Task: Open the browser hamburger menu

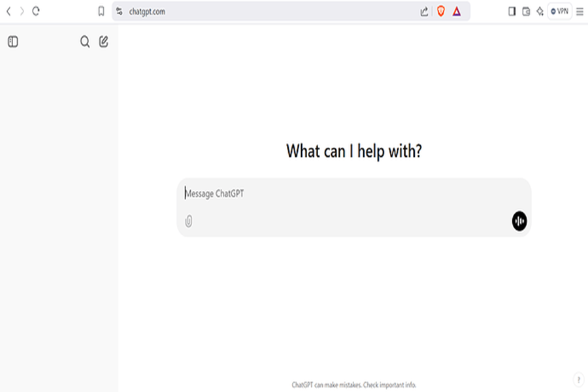Action: [x=580, y=12]
